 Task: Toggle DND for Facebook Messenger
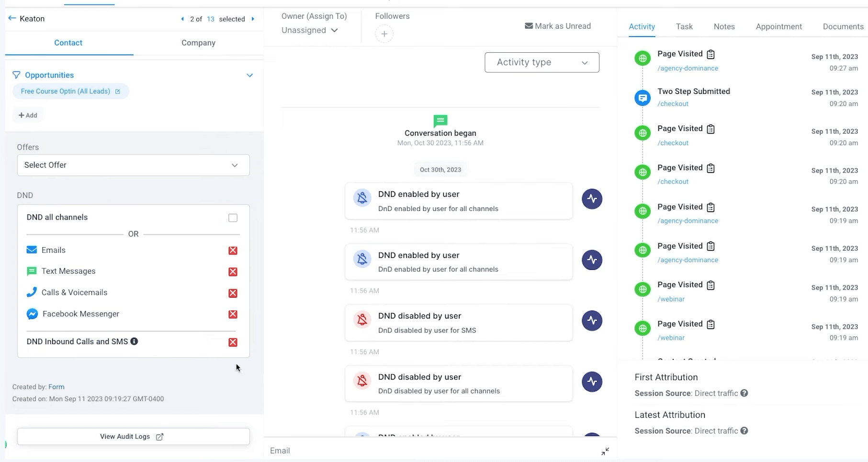233,314
